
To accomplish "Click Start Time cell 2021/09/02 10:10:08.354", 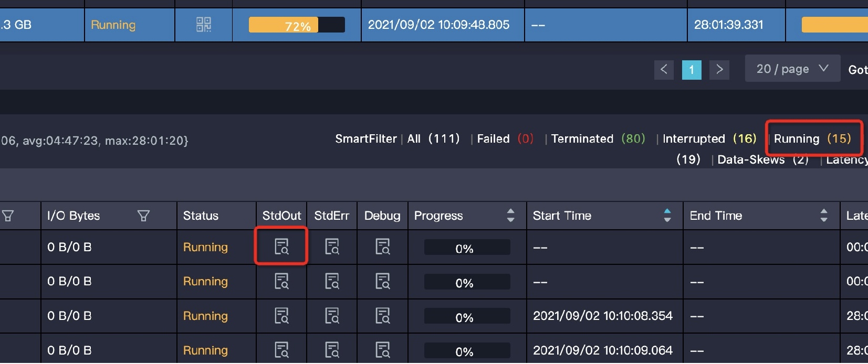I will click(x=602, y=316).
